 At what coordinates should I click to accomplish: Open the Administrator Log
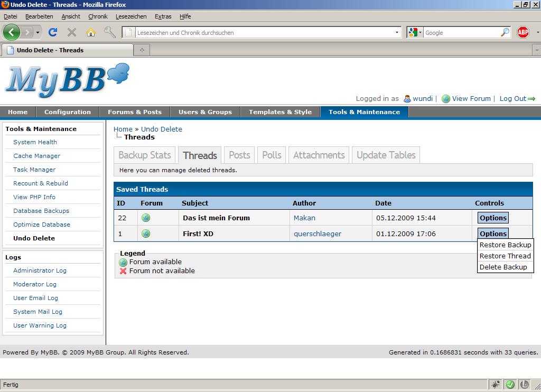point(40,270)
